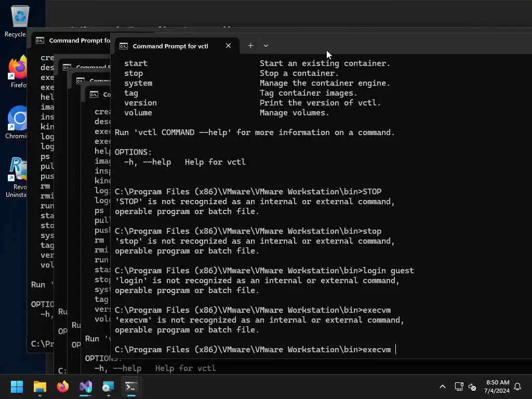The image size is (532, 399).
Task: Click the "'login' is not recognized" error line
Action: coord(257,280)
